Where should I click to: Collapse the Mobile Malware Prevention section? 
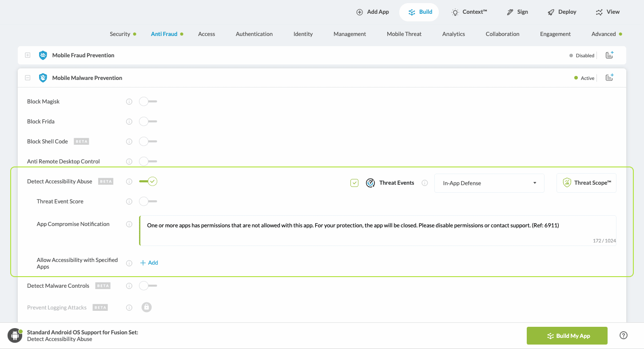tap(28, 78)
